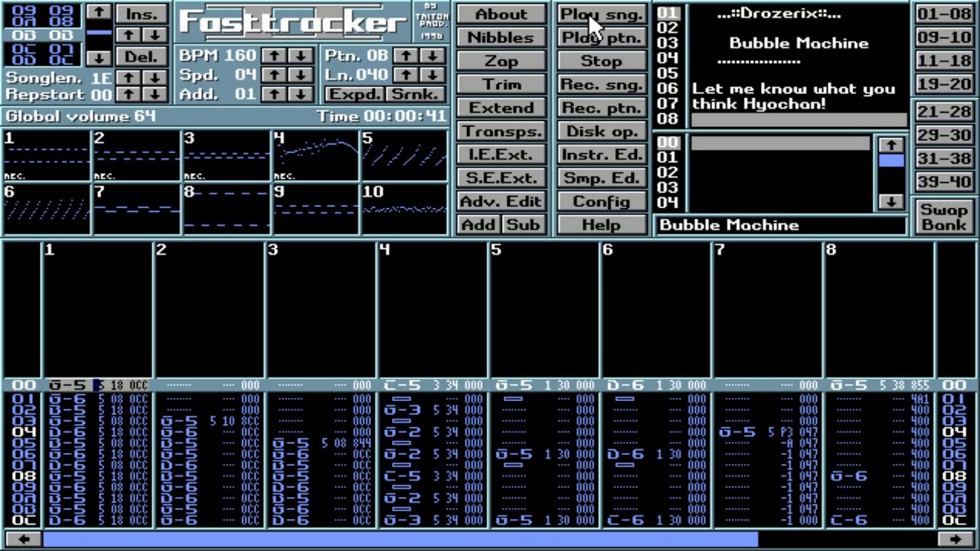Open the Adv. Edit panel
This screenshot has height=551, width=980.
tap(501, 201)
